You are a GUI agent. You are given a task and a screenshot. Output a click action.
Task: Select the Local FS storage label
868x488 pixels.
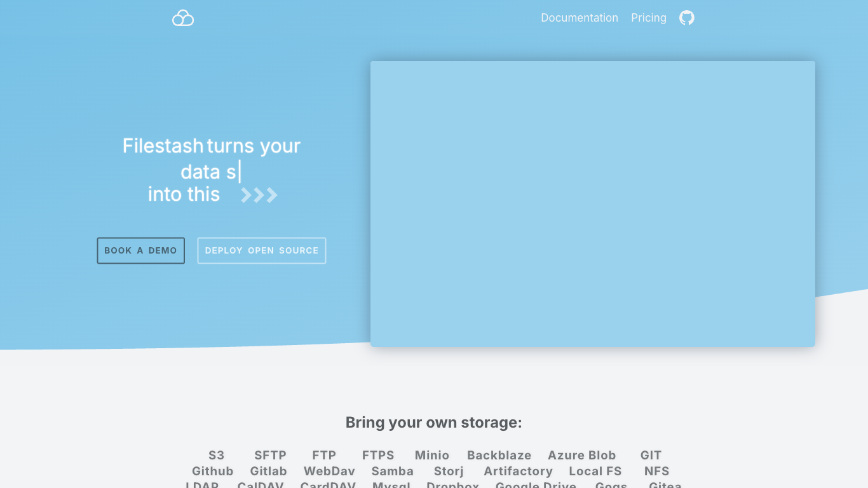point(595,471)
